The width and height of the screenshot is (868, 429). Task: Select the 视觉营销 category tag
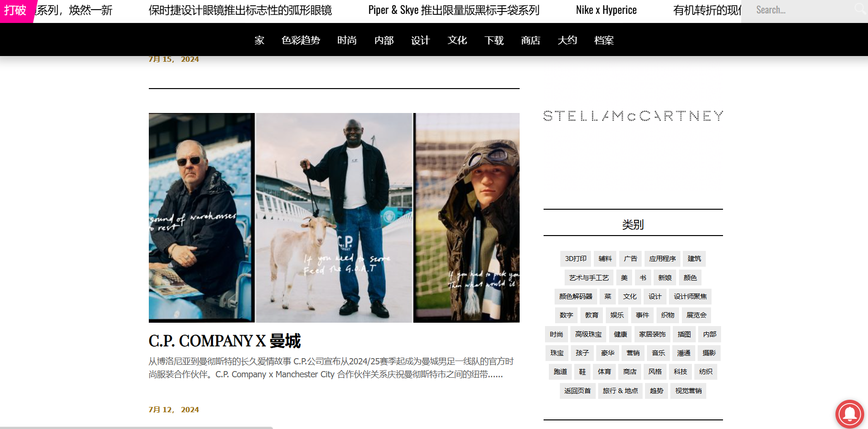(x=688, y=391)
